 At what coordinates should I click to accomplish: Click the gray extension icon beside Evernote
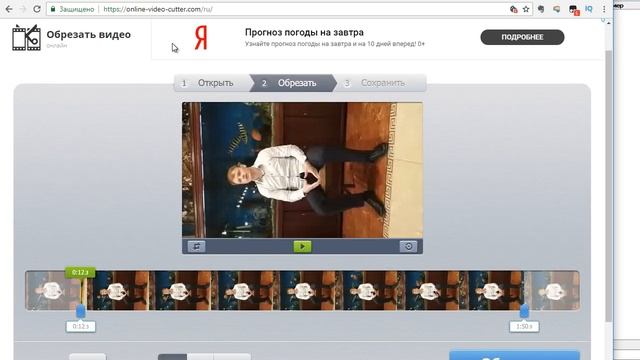[x=556, y=9]
